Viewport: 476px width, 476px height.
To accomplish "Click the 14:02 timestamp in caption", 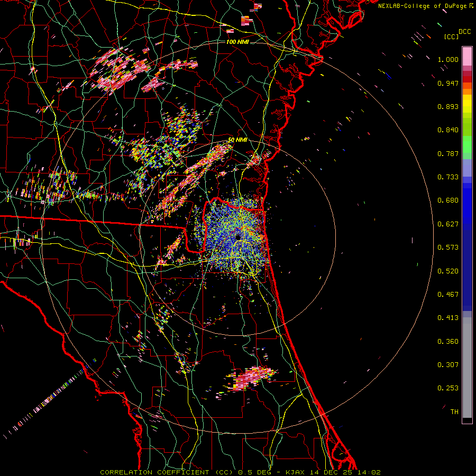I will click(369, 472).
